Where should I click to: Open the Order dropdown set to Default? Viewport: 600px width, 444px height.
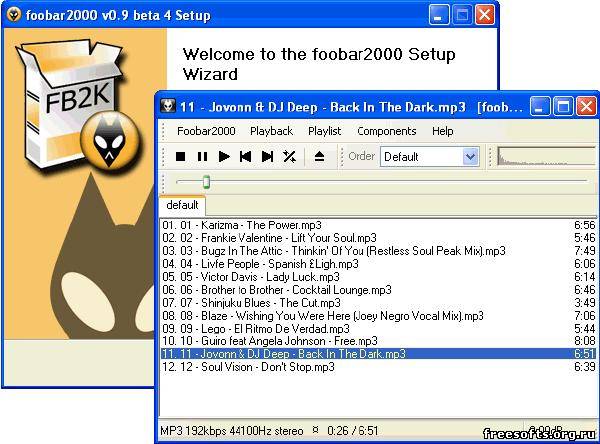point(429,157)
